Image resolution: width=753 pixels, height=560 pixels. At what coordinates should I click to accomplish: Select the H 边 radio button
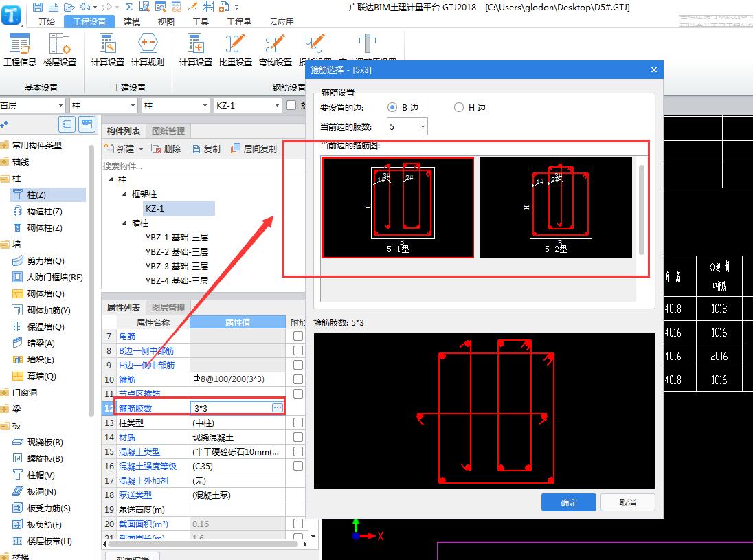point(459,108)
